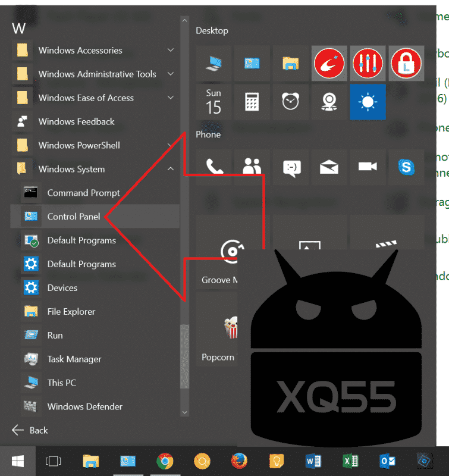
Task: Select Control Panel in app list
Action: pyautogui.click(x=74, y=217)
